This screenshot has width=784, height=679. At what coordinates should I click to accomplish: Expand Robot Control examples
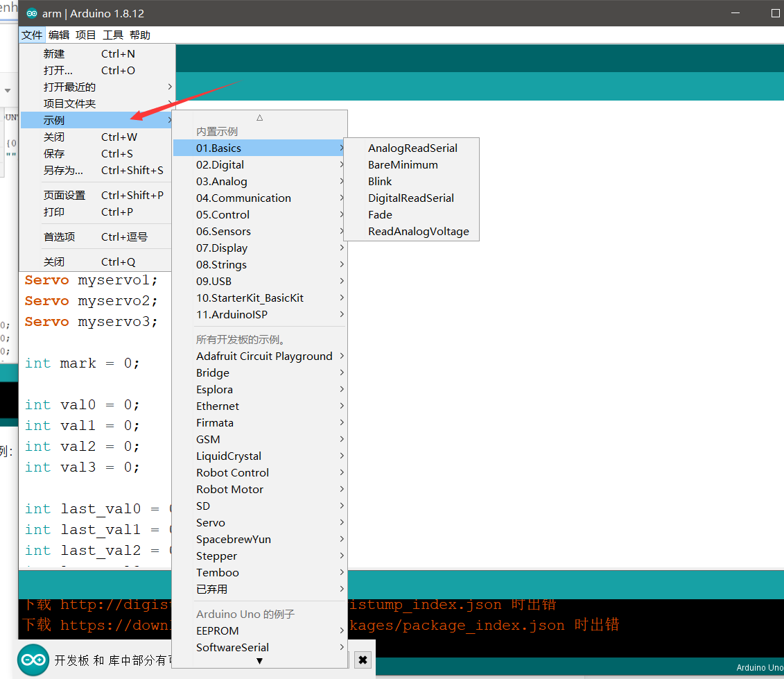pyautogui.click(x=259, y=472)
